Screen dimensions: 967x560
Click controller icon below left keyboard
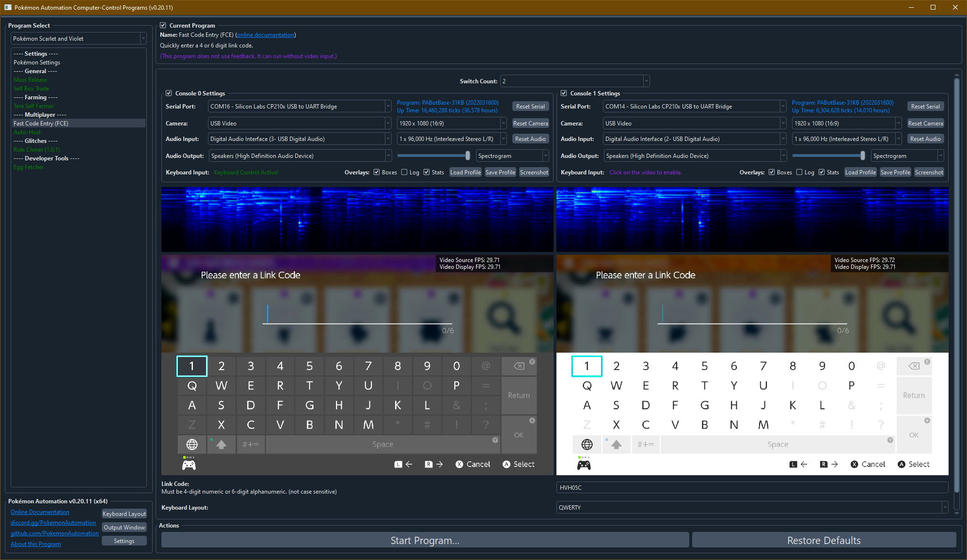click(189, 465)
